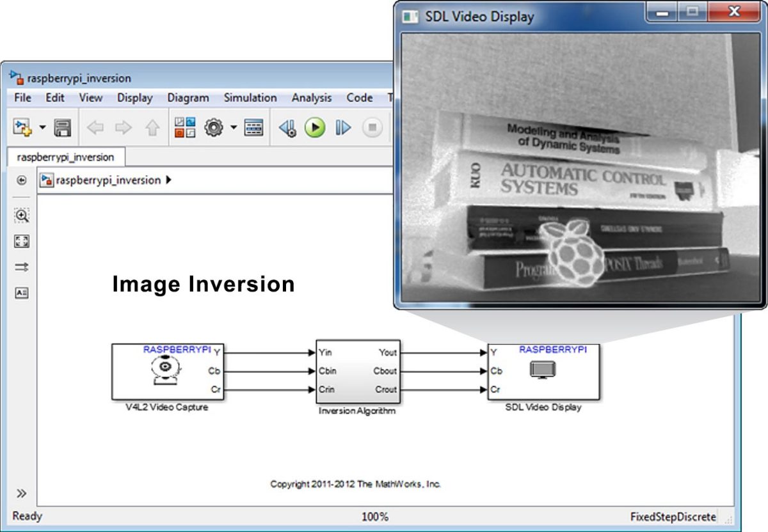Click the Fit to View palette icon

(x=22, y=242)
